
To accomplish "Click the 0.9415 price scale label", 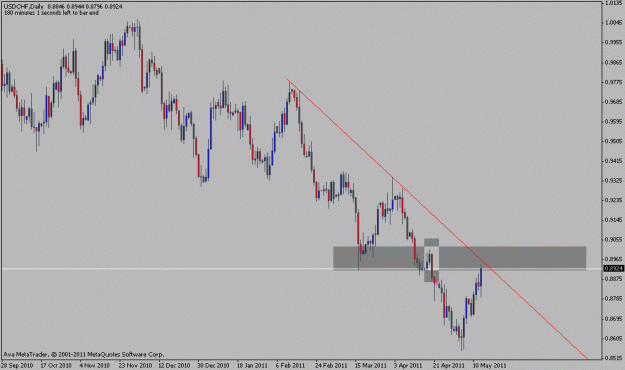I will coord(614,161).
